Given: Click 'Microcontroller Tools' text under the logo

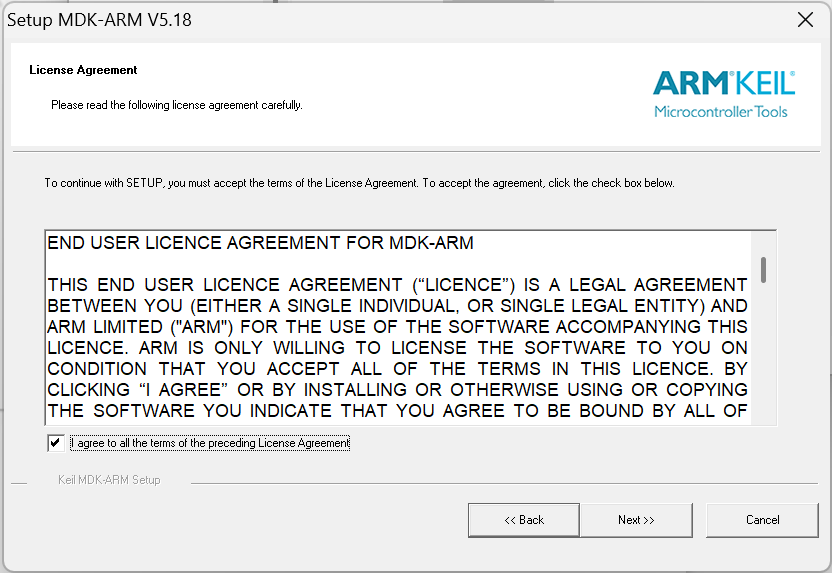Looking at the screenshot, I should [x=720, y=111].
